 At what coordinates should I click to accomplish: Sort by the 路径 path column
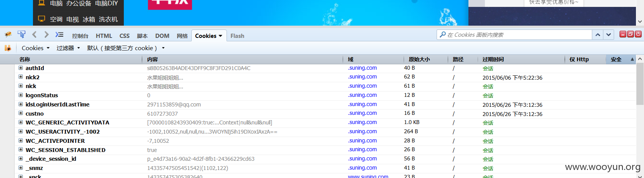pos(463,59)
